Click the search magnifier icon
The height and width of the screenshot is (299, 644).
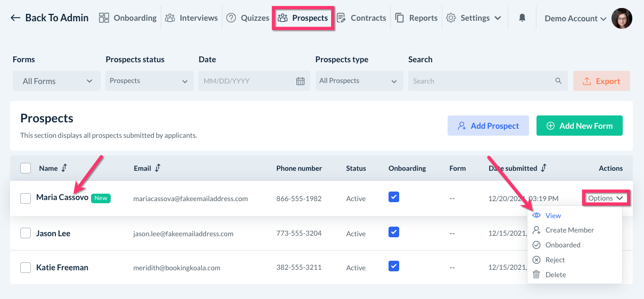pyautogui.click(x=558, y=81)
